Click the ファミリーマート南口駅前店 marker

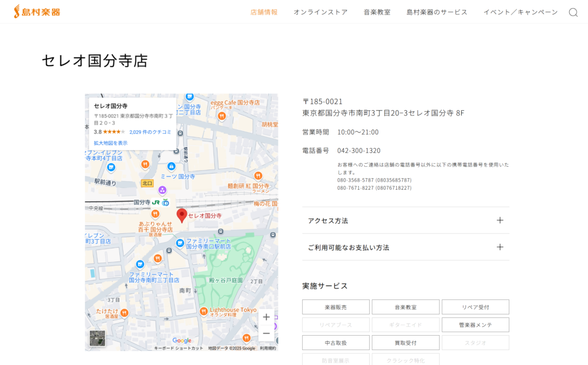coord(180,243)
